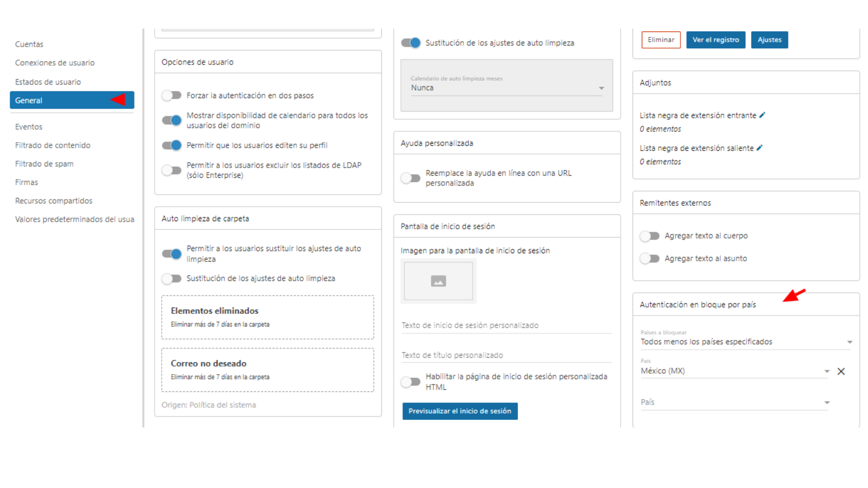
Task: Edit the outgoing extension blacklist pencil icon
Action: click(x=759, y=147)
